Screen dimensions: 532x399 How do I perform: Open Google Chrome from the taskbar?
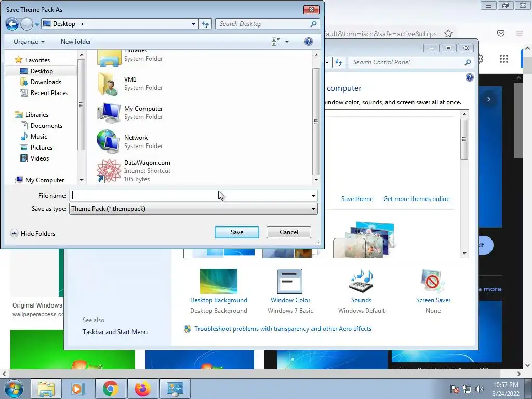[111, 389]
